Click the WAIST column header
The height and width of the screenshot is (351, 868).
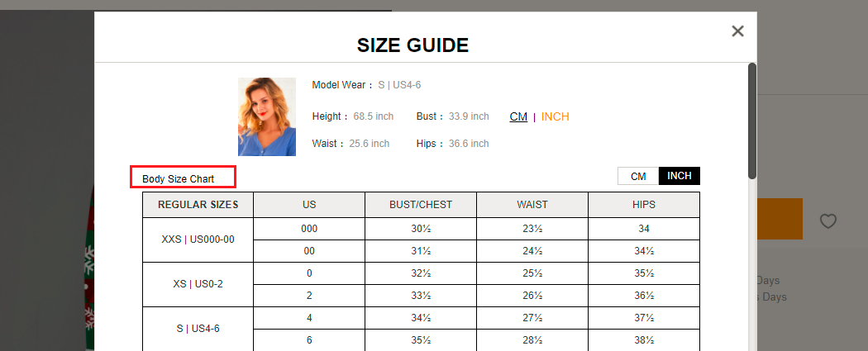pyautogui.click(x=532, y=205)
